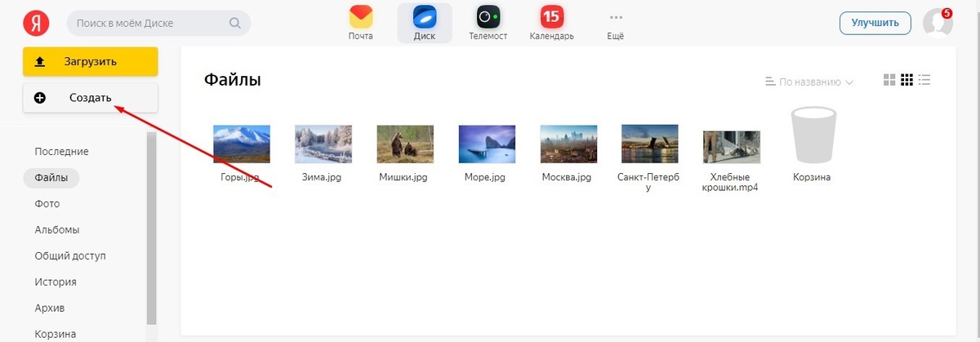This screenshot has height=342, width=980.
Task: Click the Зима.jpg file name
Action: (x=323, y=176)
